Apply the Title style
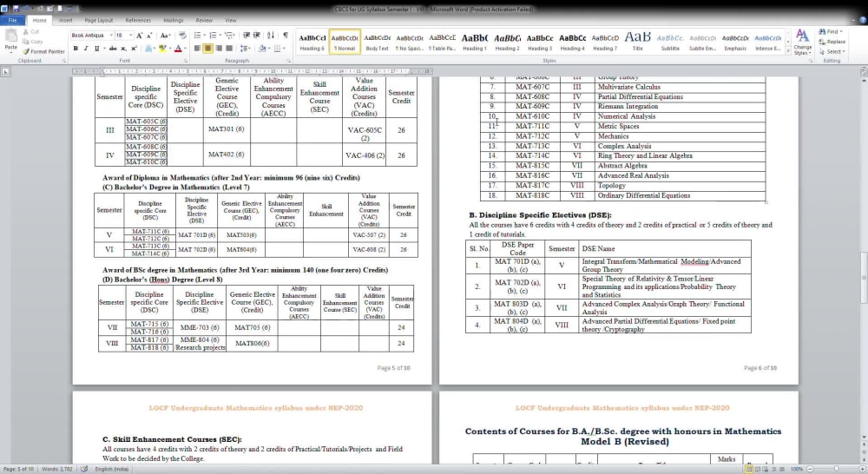This screenshot has width=868, height=474. (638, 42)
